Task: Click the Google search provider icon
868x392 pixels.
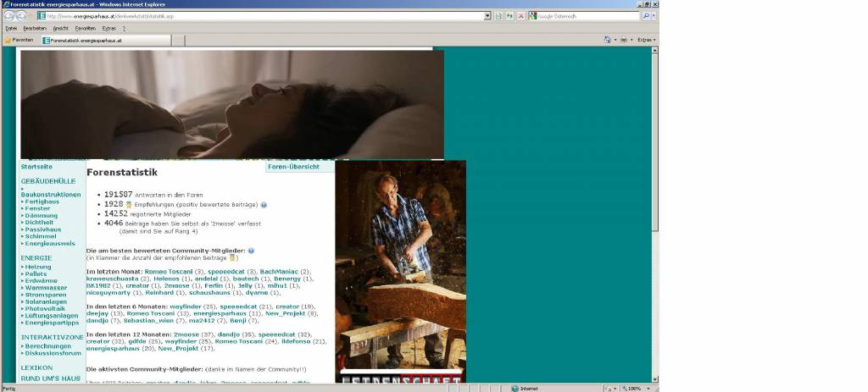Action: click(532, 16)
